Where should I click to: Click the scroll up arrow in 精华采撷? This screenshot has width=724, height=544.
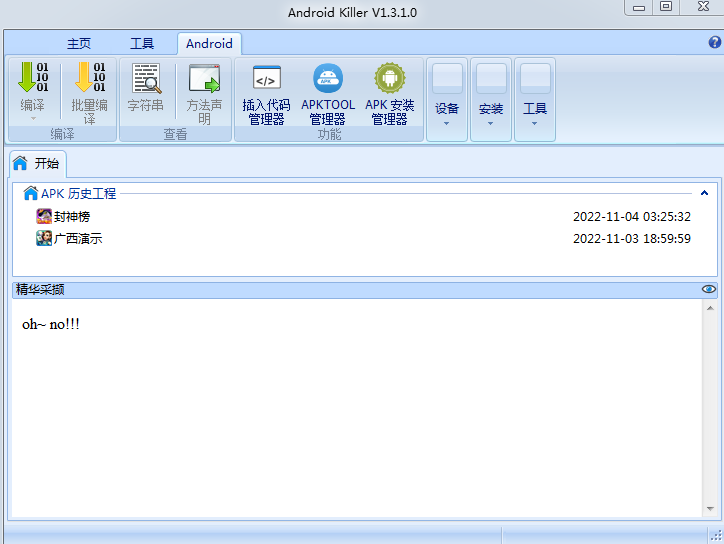click(x=710, y=309)
